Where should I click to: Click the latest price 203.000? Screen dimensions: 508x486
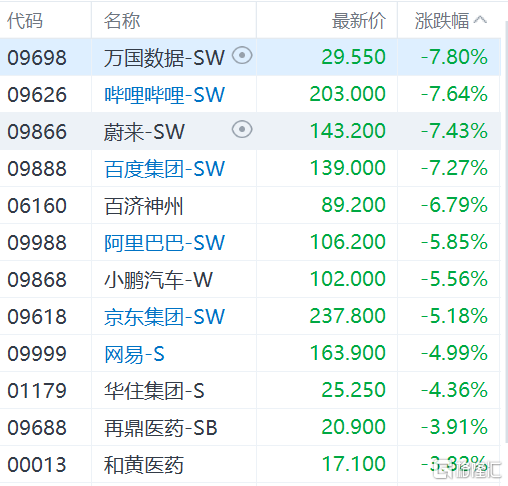[x=348, y=94]
